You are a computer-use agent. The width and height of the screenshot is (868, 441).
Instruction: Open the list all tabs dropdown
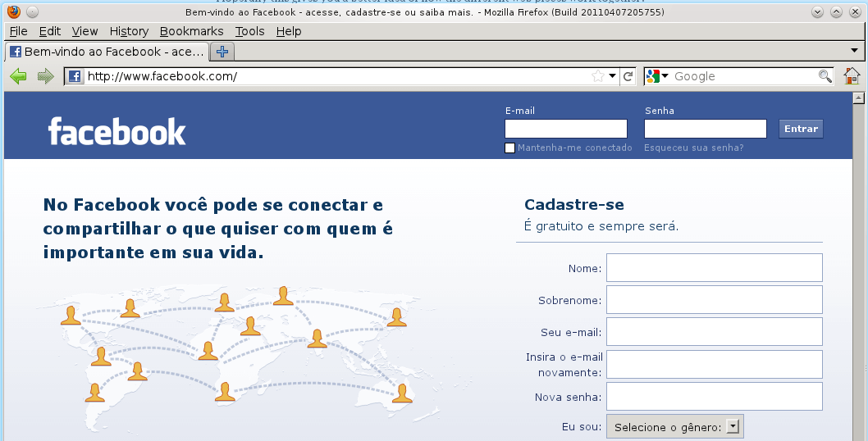click(854, 50)
